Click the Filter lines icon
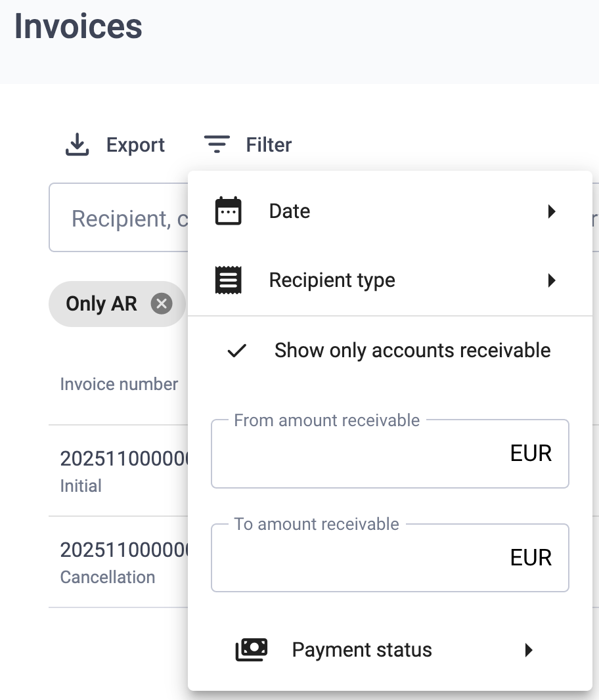The image size is (599, 700). pos(217,144)
